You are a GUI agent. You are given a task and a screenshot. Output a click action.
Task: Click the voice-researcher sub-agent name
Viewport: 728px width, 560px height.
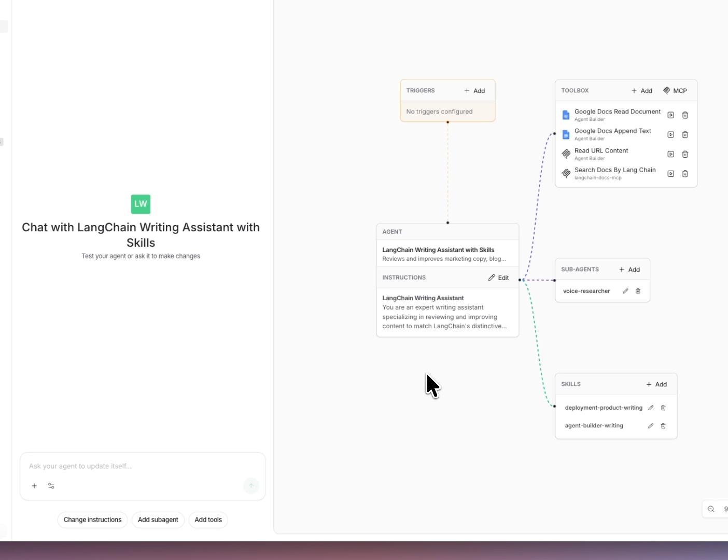coord(586,291)
